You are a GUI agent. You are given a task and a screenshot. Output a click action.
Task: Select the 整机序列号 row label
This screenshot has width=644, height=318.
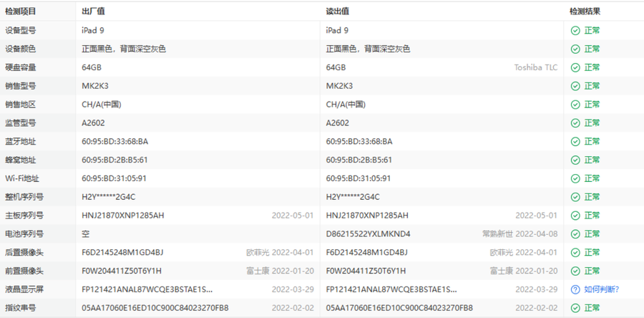24,197
